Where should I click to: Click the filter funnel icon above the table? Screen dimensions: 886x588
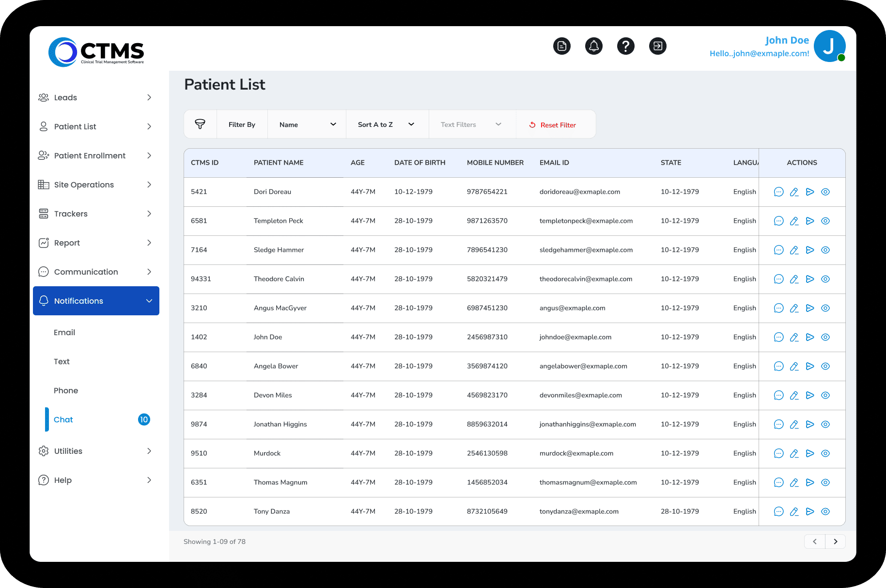tap(200, 124)
